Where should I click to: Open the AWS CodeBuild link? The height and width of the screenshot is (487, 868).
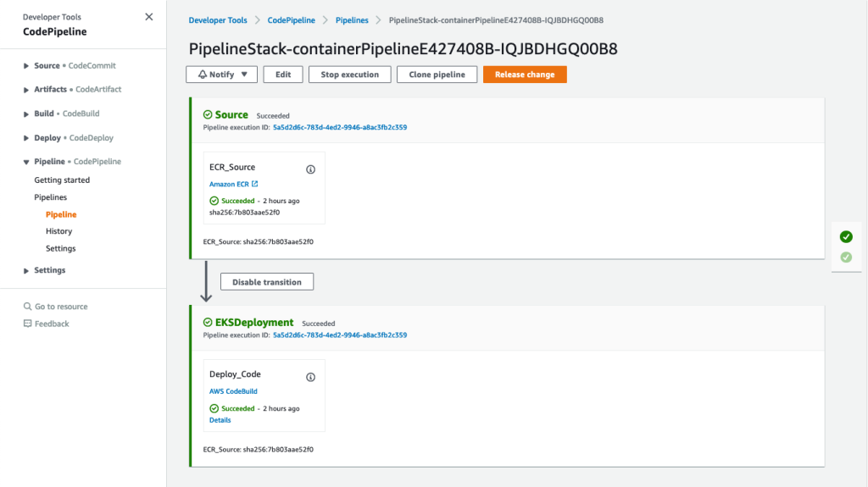233,391
